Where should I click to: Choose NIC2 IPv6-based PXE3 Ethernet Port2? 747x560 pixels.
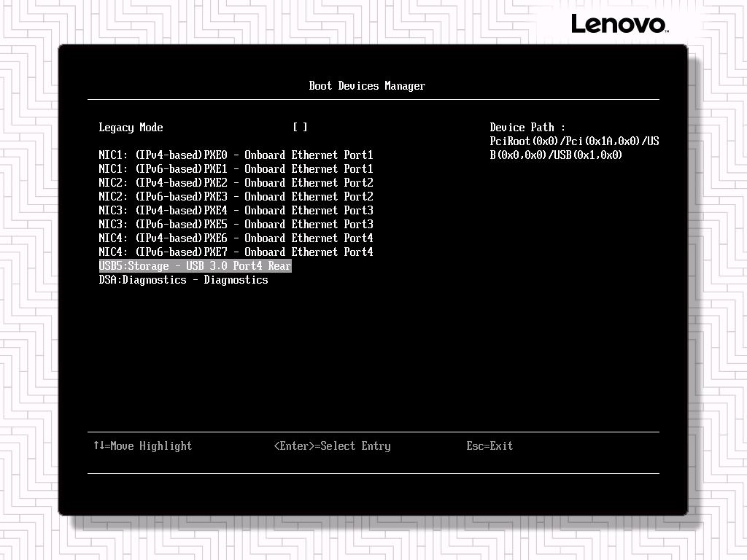tap(236, 197)
